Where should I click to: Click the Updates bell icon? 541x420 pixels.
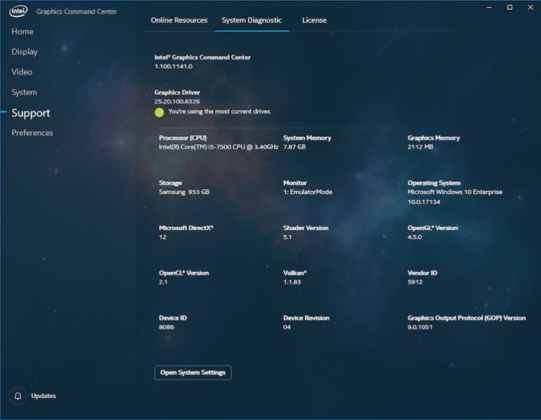pos(18,396)
